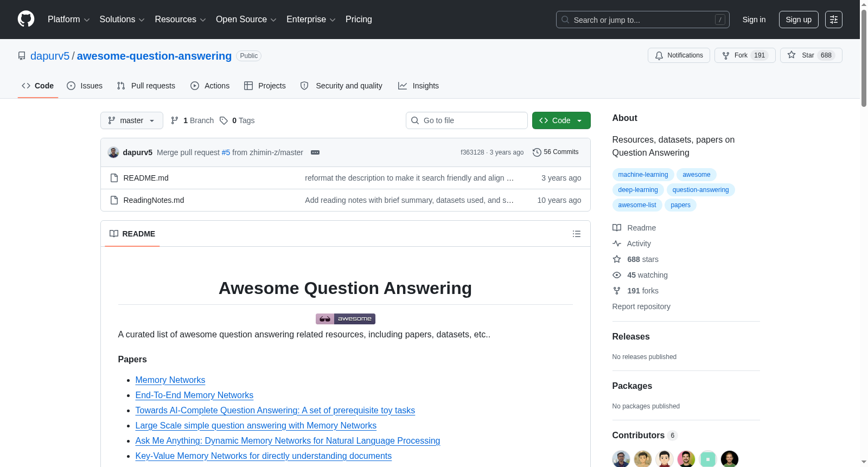The height and width of the screenshot is (467, 868).
Task: Open Towards AI-Complete Question Answering paper link
Action: pos(275,411)
